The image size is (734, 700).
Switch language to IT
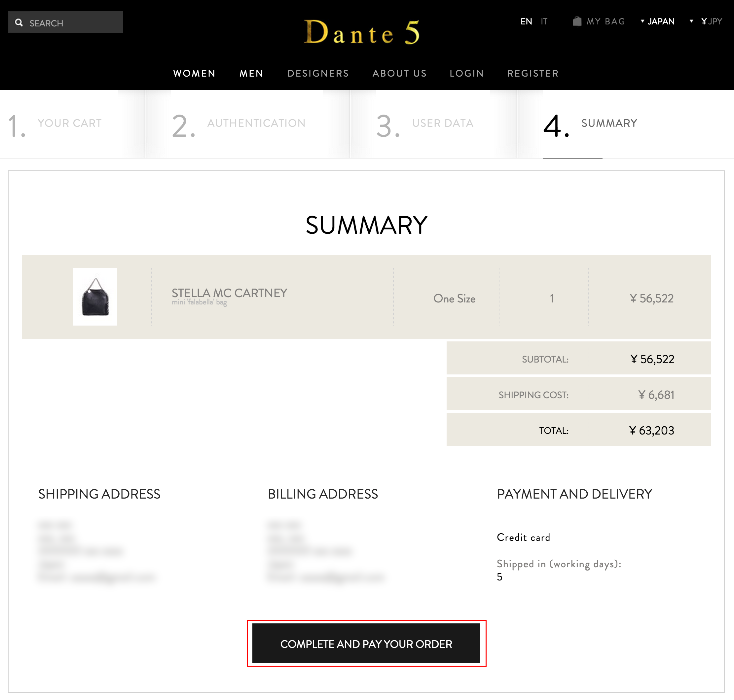tap(544, 22)
